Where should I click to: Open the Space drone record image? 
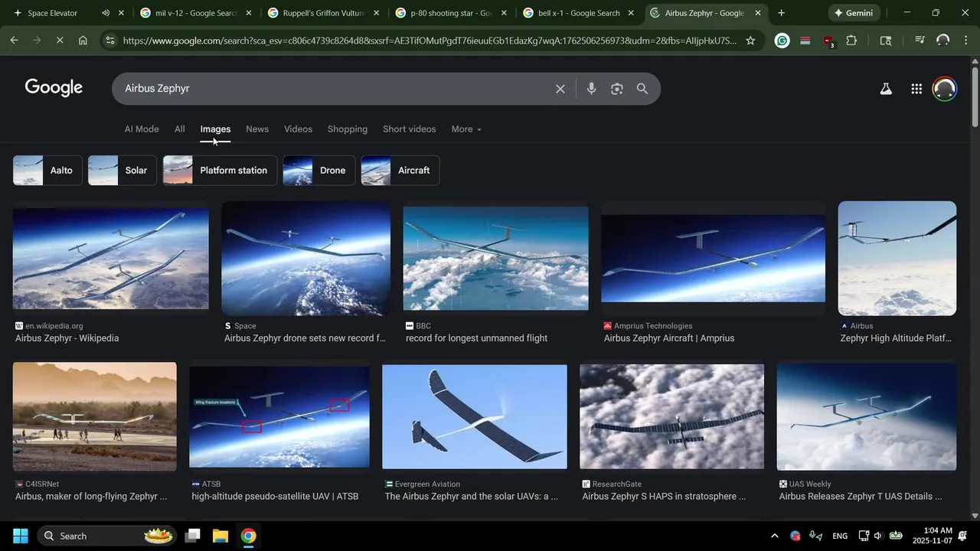pos(306,259)
